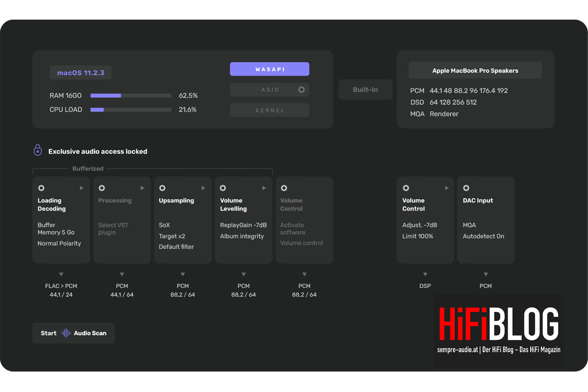Image resolution: width=588 pixels, height=392 pixels.
Task: Click the play arrow on the Processing module
Action: click(x=142, y=188)
